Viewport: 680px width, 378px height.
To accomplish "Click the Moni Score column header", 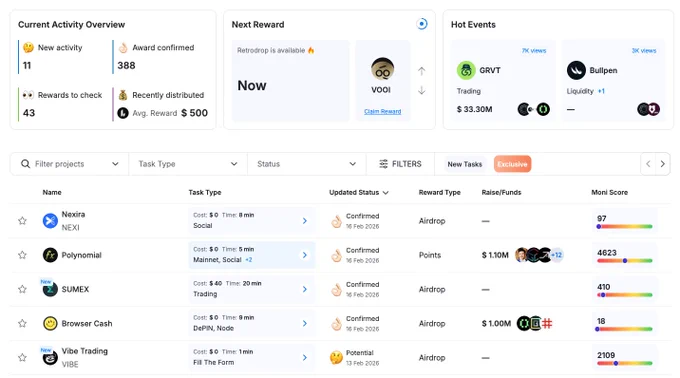I will [609, 192].
